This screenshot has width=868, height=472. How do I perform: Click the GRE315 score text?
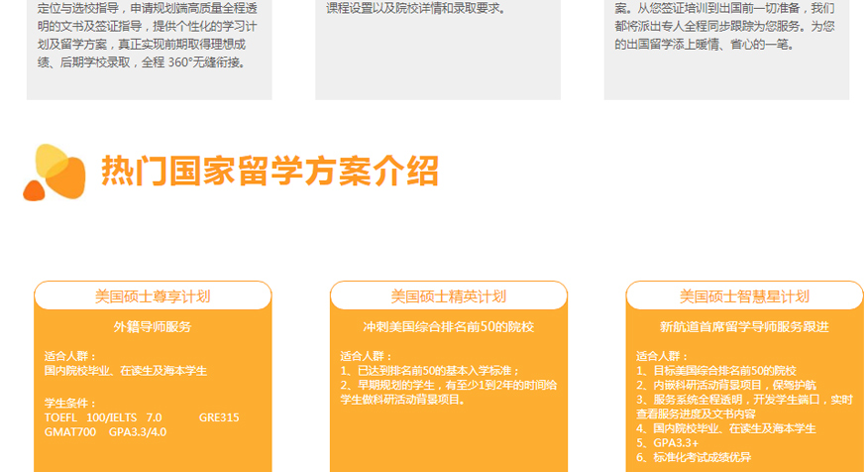point(218,417)
